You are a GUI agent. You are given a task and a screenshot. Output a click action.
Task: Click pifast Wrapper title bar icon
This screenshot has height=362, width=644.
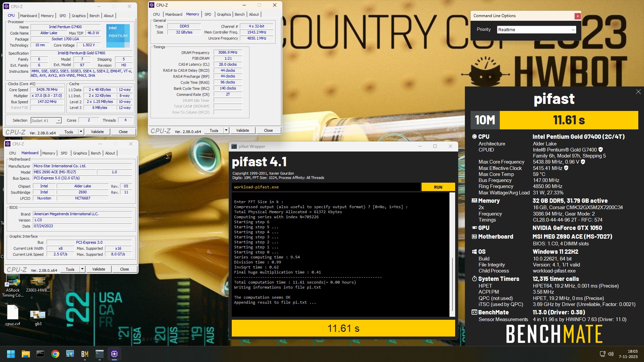tap(234, 146)
